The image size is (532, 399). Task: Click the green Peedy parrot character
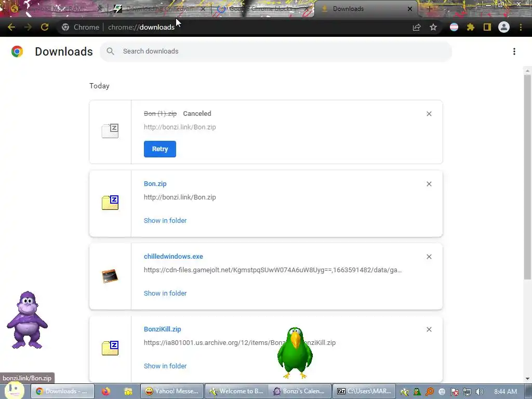coord(295,353)
